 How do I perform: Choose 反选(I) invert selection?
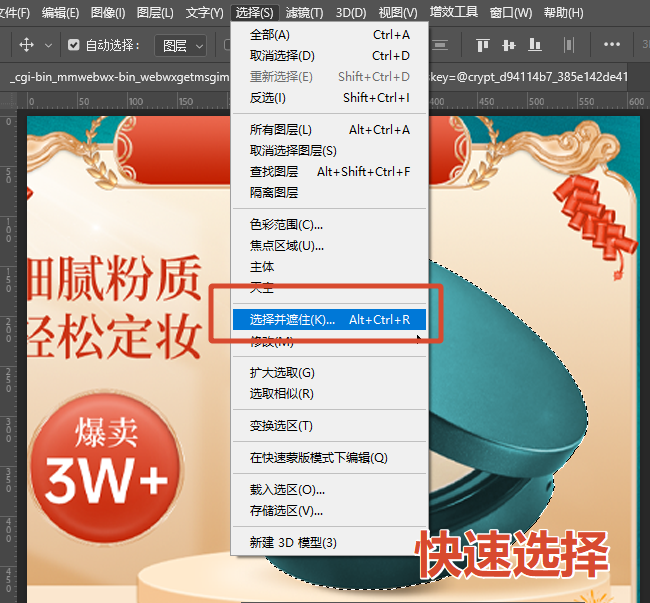pyautogui.click(x=330, y=98)
